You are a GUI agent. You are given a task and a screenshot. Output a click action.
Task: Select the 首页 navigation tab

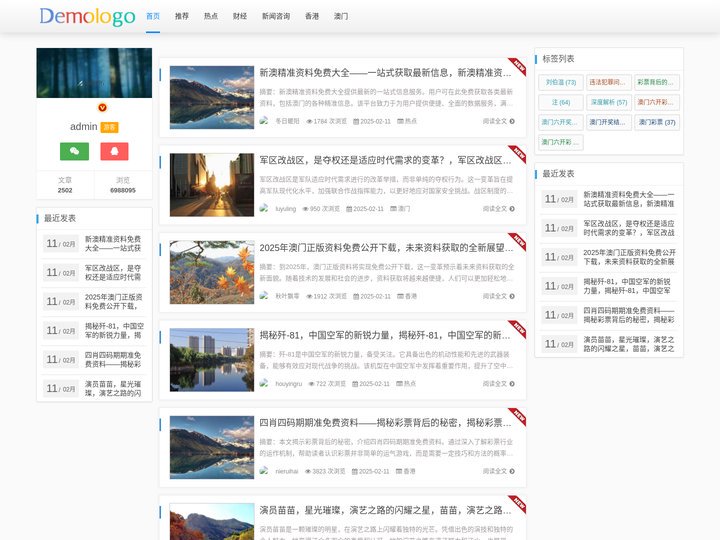(153, 16)
